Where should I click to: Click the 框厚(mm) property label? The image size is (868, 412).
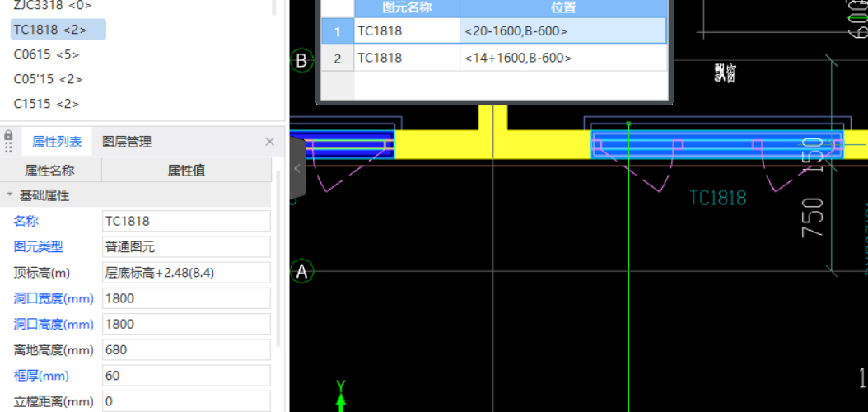[x=41, y=376]
